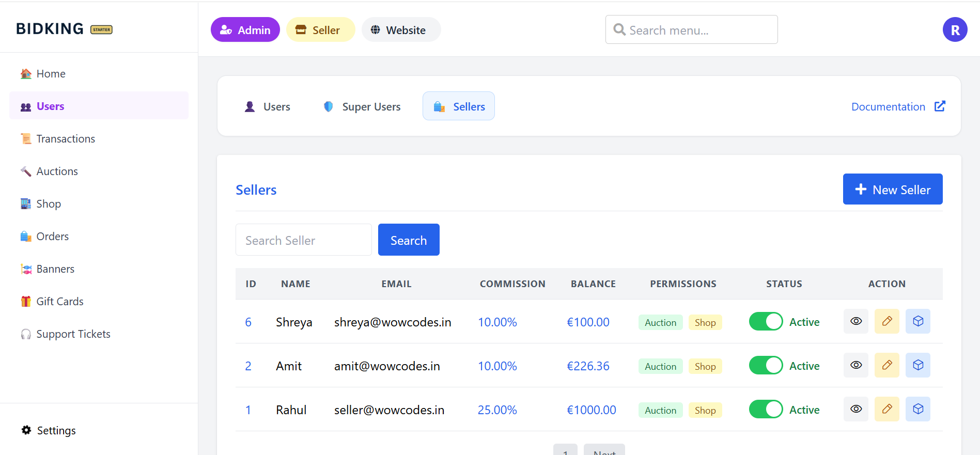Click the view eye icon for Rahul
The width and height of the screenshot is (980, 455).
(855, 409)
